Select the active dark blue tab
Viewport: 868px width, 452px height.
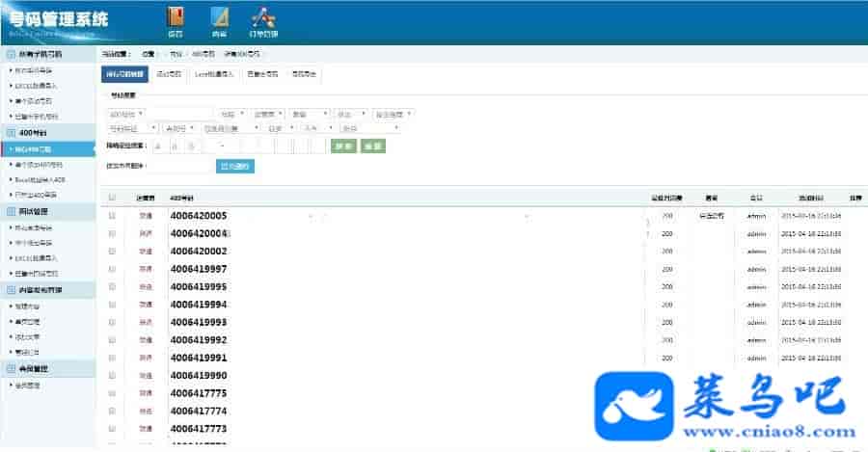[x=124, y=74]
